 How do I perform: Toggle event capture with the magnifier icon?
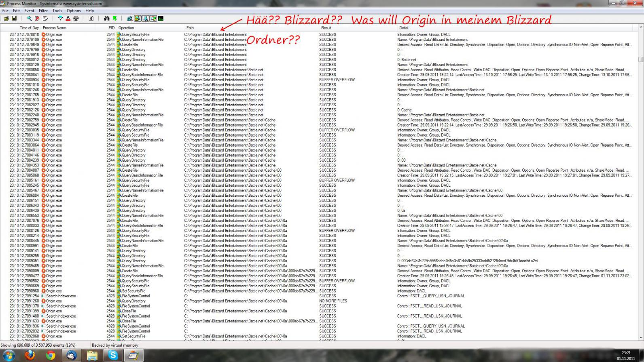click(30, 18)
